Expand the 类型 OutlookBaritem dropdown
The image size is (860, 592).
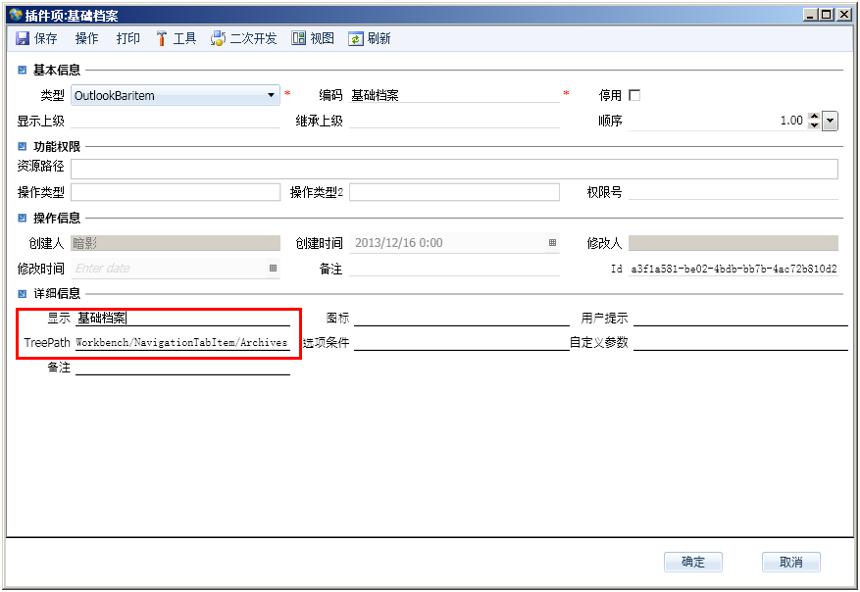point(271,95)
